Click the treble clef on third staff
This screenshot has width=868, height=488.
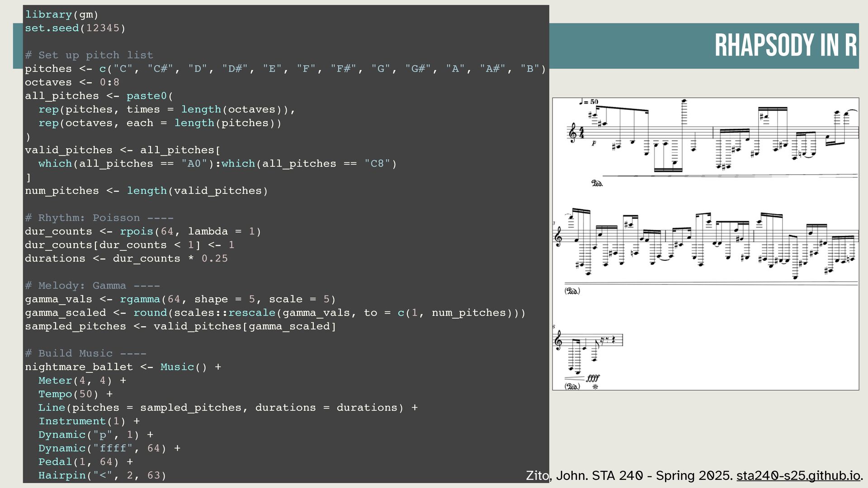coord(558,340)
